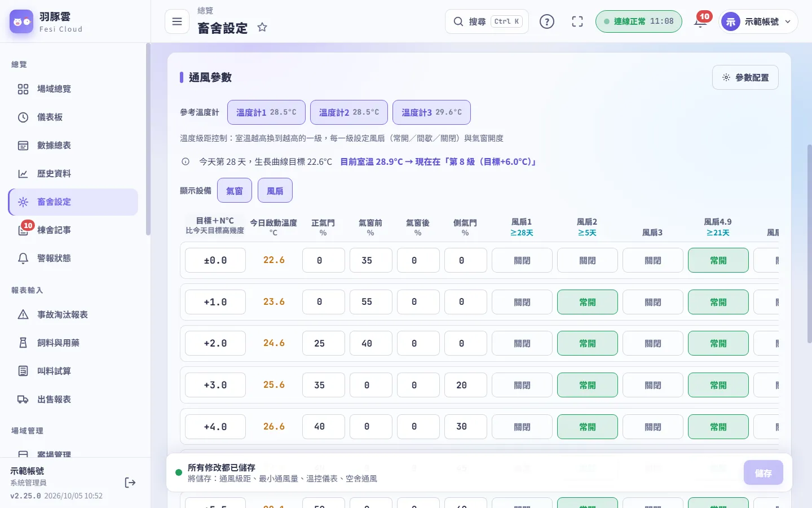Screen dimensions: 812x508
Task: Toggle reference thermometer 溫度計2 28.5°C
Action: (349, 112)
